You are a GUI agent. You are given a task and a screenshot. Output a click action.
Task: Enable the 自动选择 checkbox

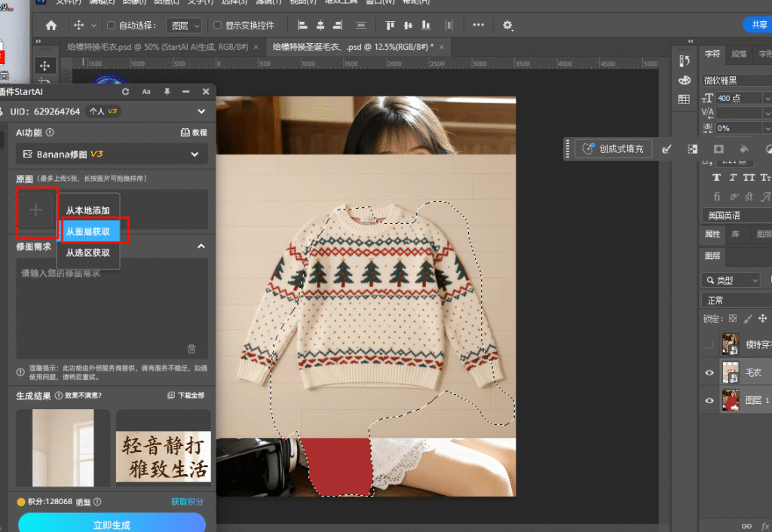112,25
